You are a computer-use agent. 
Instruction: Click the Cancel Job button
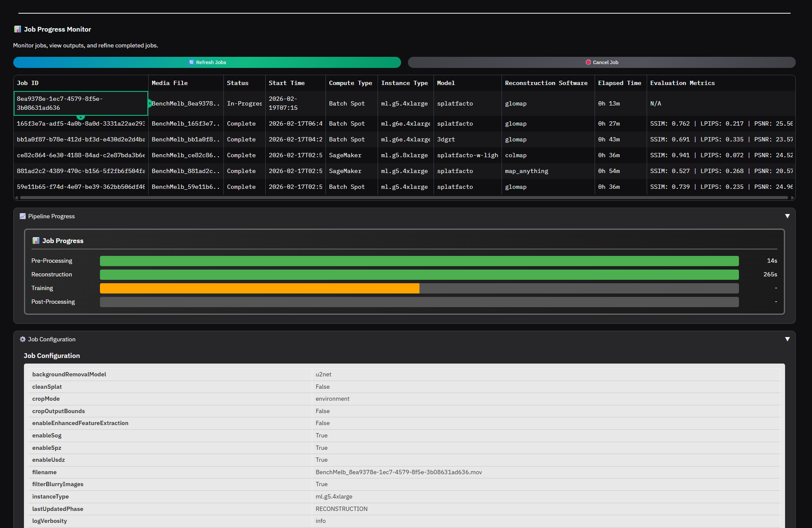point(601,62)
